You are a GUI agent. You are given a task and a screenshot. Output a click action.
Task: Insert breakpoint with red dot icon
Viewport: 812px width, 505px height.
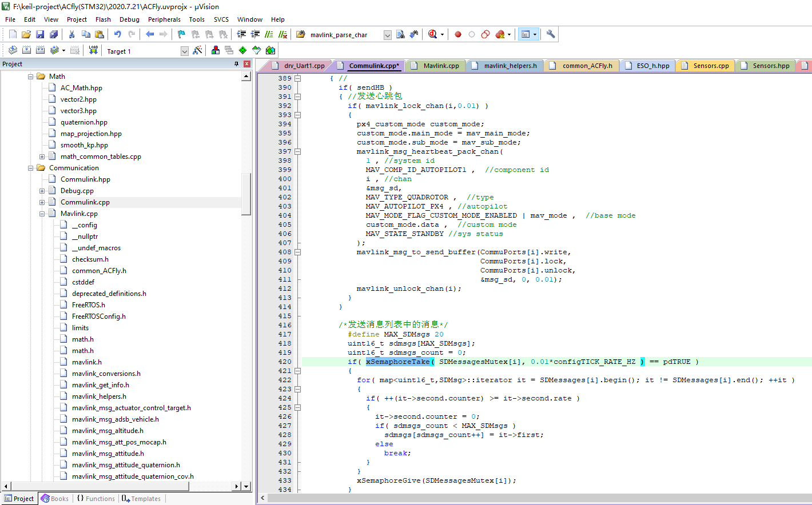[x=458, y=34]
